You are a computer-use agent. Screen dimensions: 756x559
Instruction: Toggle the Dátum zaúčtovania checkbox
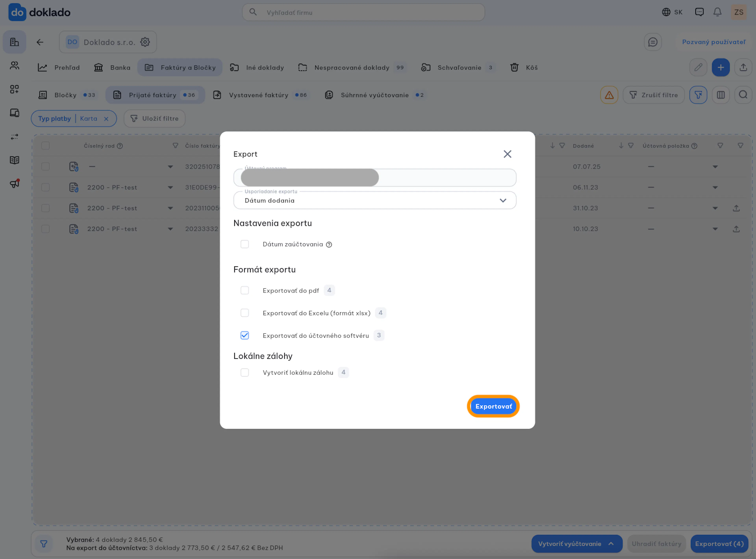pos(245,244)
